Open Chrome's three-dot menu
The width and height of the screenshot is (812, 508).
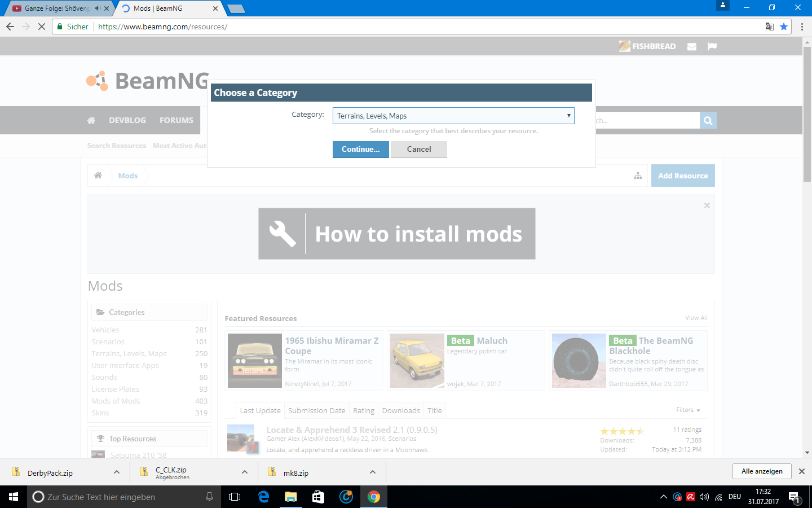point(802,27)
